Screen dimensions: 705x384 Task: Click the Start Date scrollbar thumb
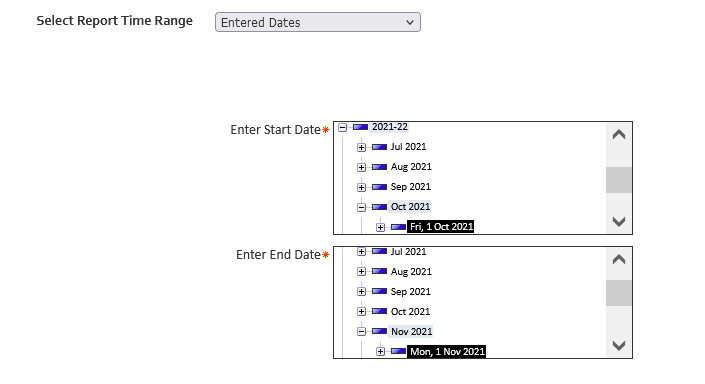coord(619,180)
